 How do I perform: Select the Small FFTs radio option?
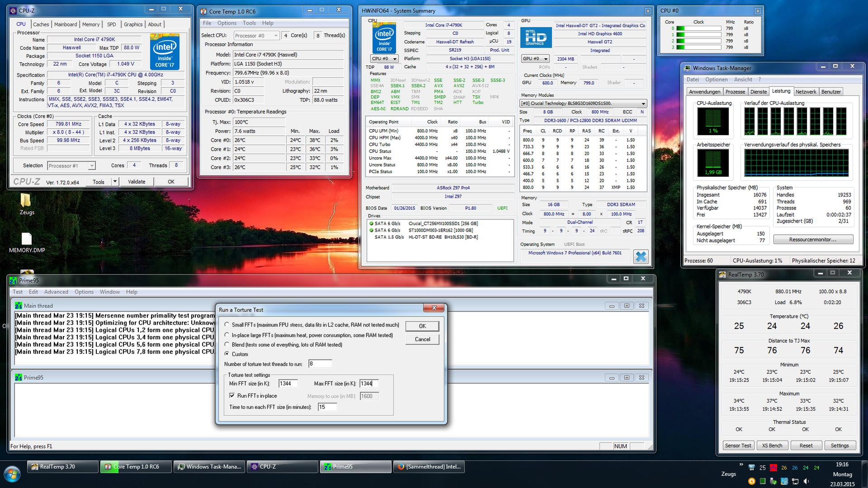tap(227, 325)
